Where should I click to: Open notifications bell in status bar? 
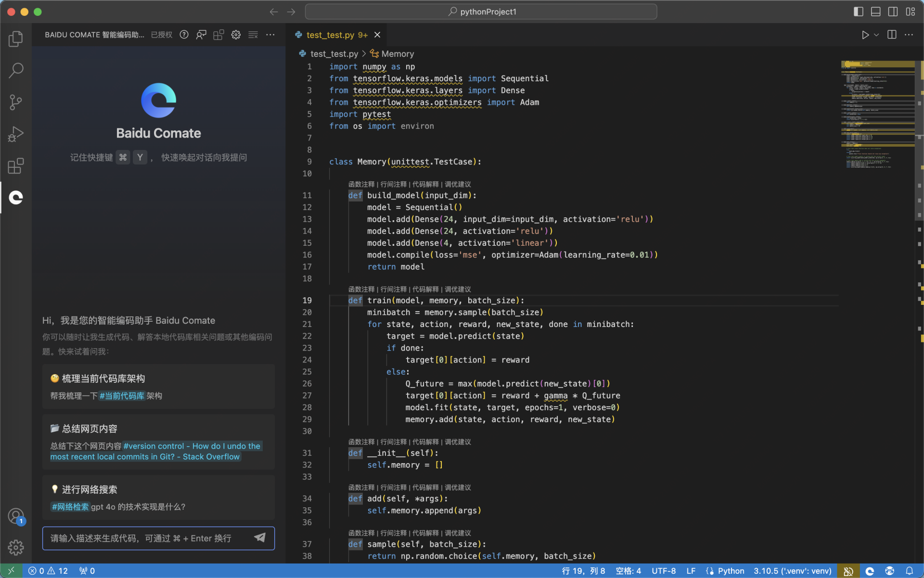tap(909, 571)
